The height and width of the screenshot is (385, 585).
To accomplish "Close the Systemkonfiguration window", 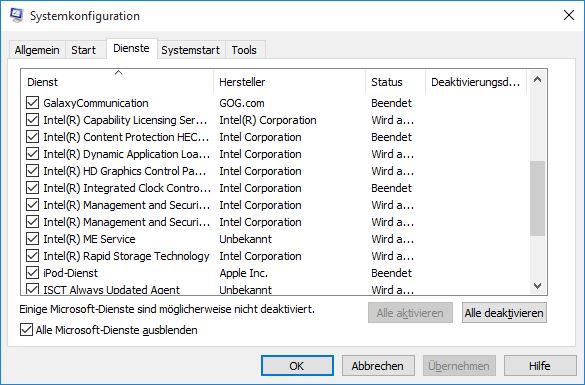I will (569, 15).
